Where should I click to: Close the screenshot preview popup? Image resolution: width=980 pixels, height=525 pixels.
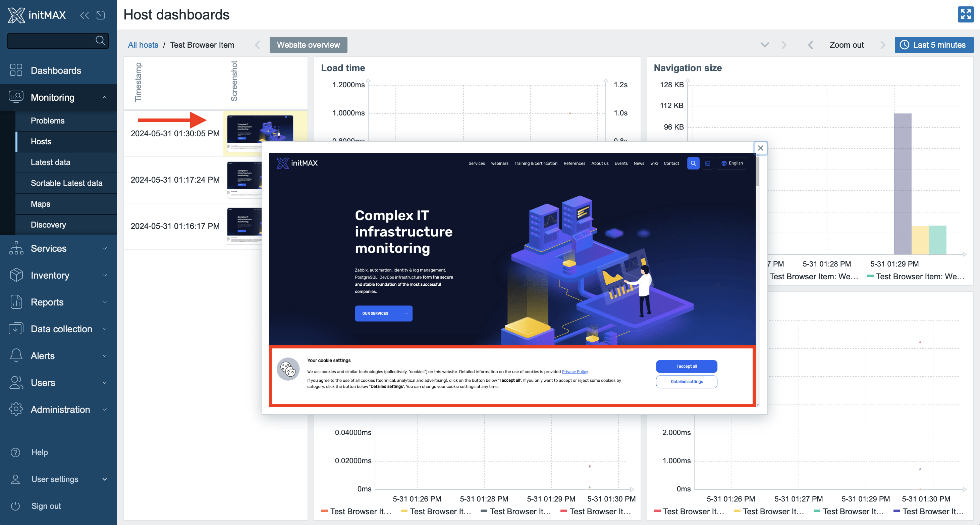(760, 148)
